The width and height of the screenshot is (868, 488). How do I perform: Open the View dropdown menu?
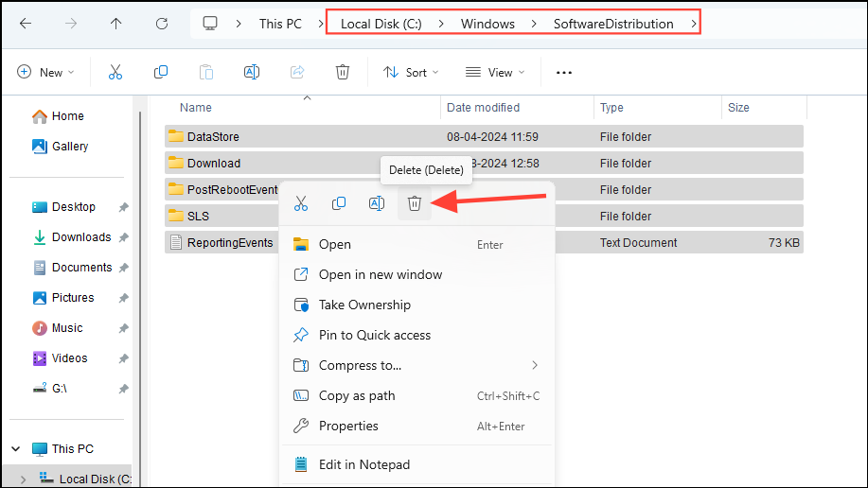(x=493, y=72)
